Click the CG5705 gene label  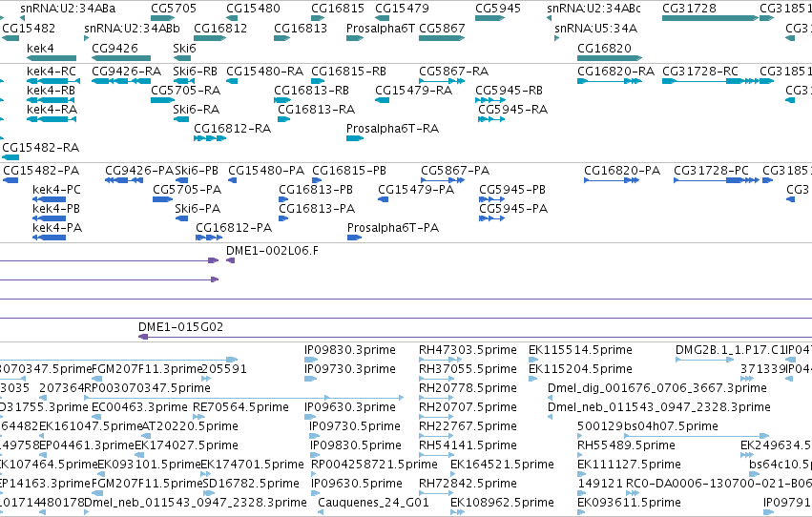[174, 9]
